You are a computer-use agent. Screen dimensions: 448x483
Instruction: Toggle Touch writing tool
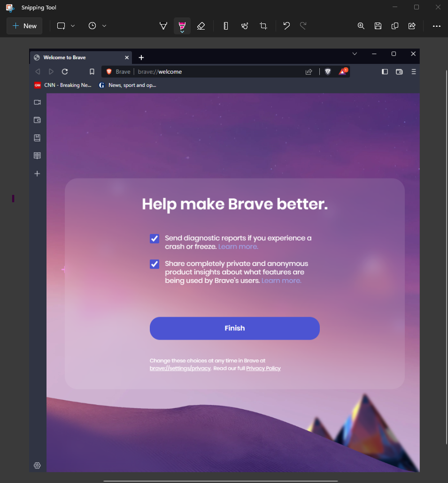tap(245, 26)
